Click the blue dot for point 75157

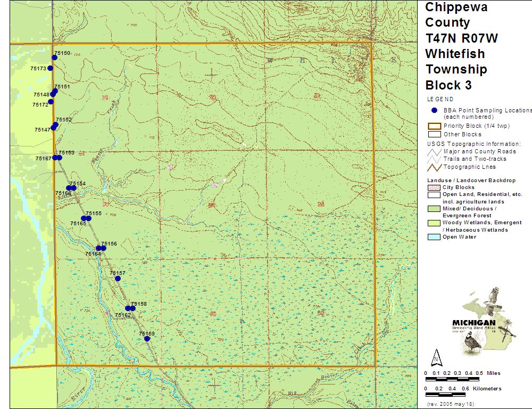[x=118, y=279]
